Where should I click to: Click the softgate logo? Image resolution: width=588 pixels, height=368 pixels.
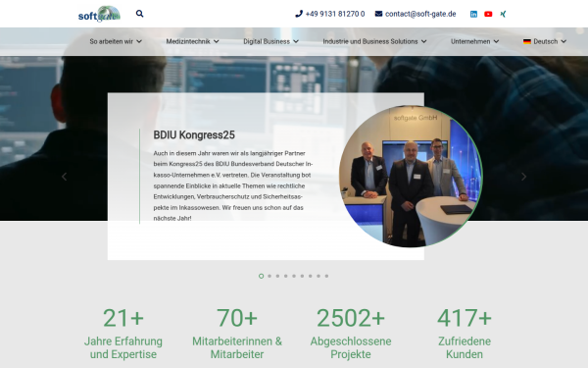click(99, 14)
